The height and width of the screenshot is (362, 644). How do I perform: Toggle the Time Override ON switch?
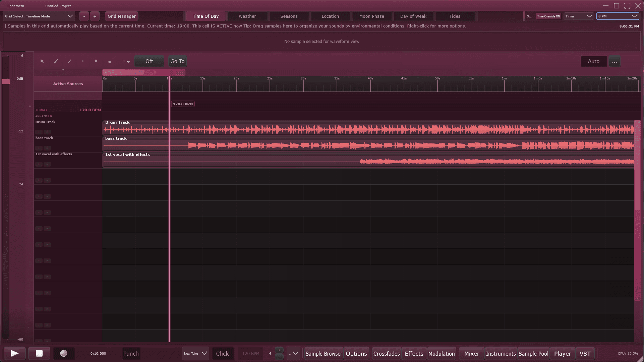point(548,16)
